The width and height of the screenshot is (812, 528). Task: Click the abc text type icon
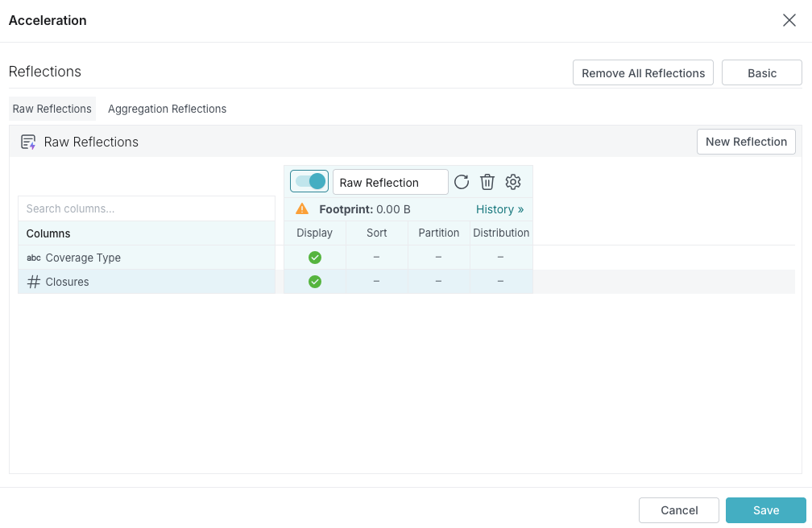[34, 258]
